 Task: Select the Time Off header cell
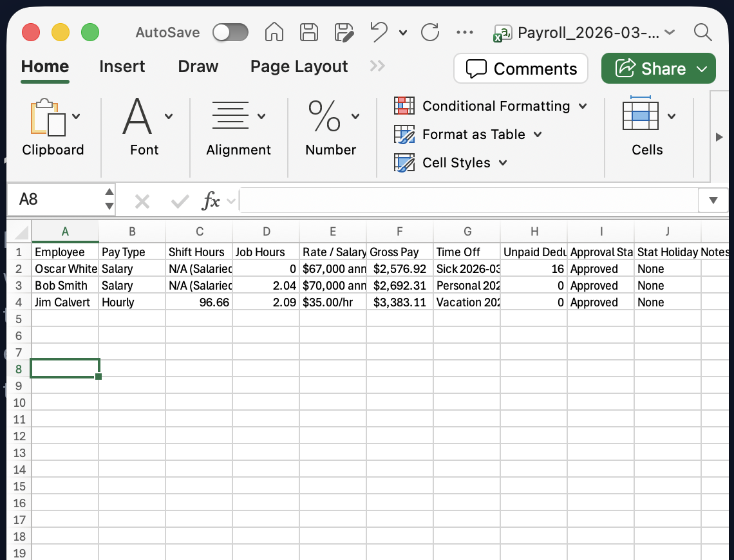(467, 252)
